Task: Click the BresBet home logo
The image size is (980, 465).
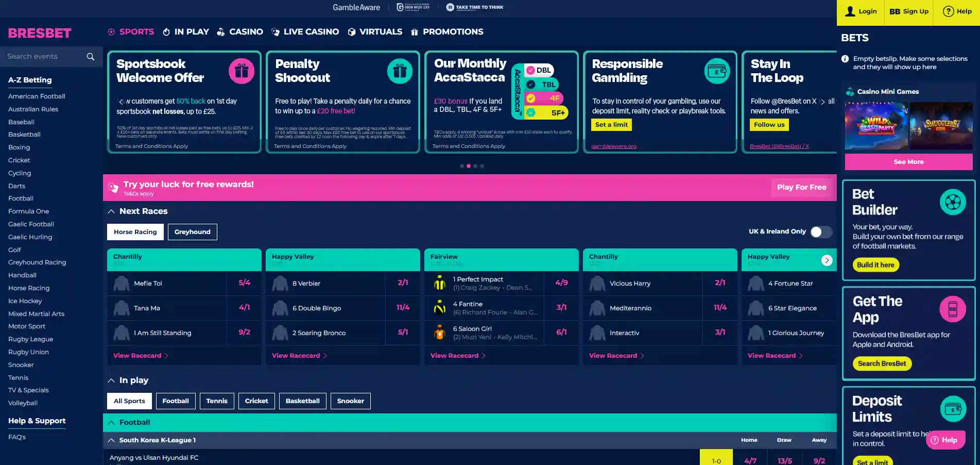Action: coord(40,33)
